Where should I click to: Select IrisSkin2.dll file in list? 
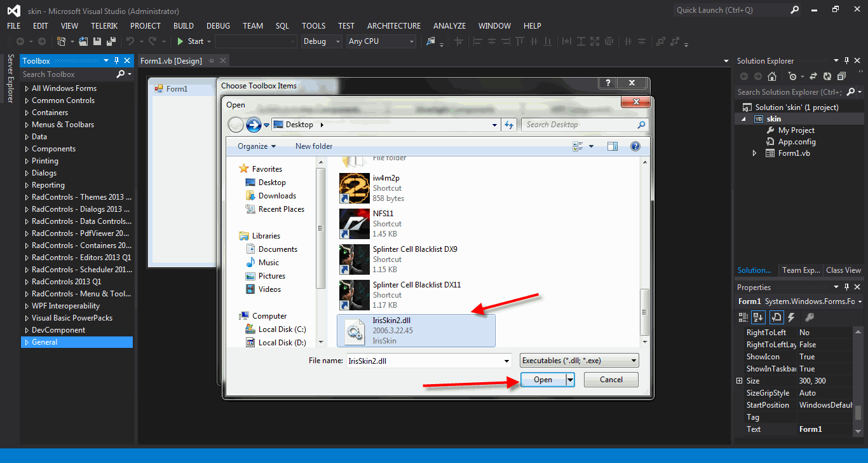point(416,330)
